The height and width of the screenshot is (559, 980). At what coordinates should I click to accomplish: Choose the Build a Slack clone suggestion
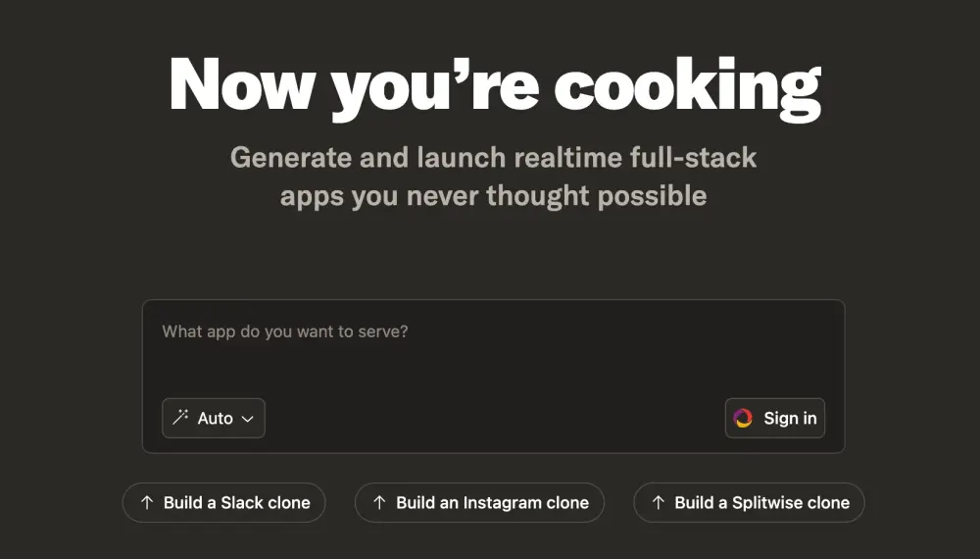(x=223, y=502)
